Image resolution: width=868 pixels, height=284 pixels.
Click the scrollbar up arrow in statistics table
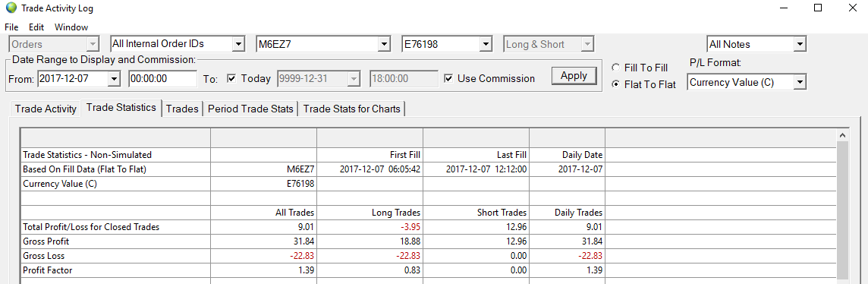point(842,135)
